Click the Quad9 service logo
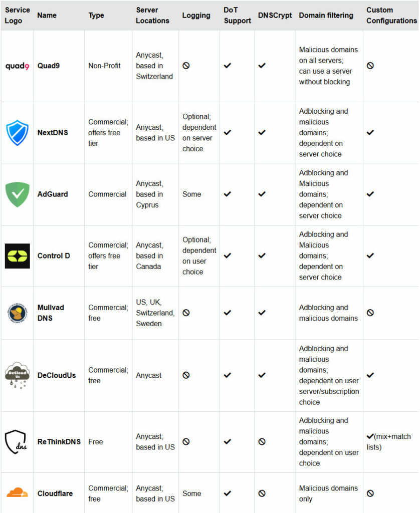This screenshot has width=420, height=513. point(18,66)
